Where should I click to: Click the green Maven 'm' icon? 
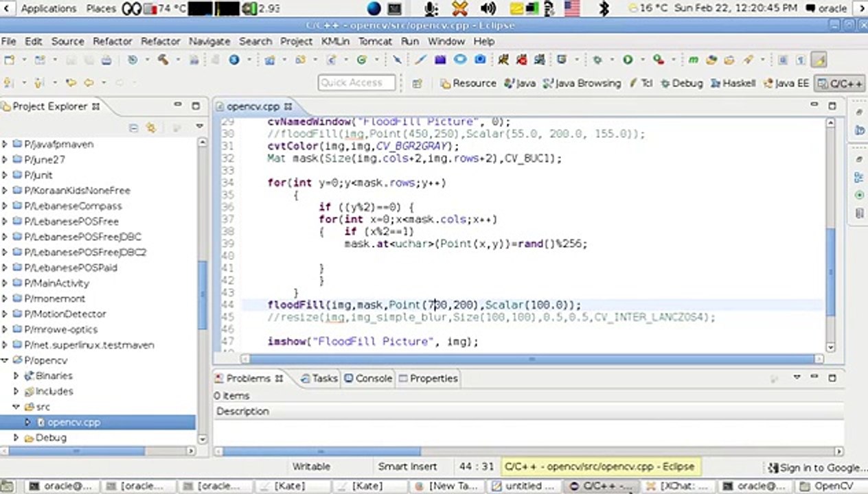pyautogui.click(x=694, y=60)
